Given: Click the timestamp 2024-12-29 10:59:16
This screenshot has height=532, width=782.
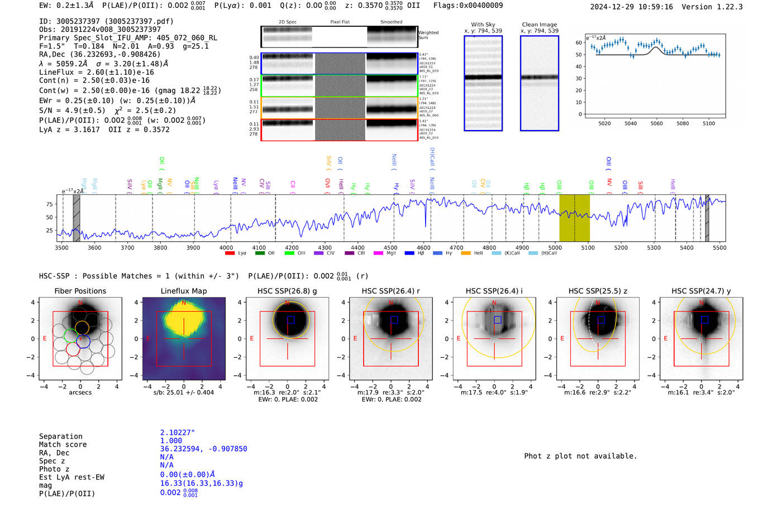Looking at the screenshot, I should (x=632, y=7).
